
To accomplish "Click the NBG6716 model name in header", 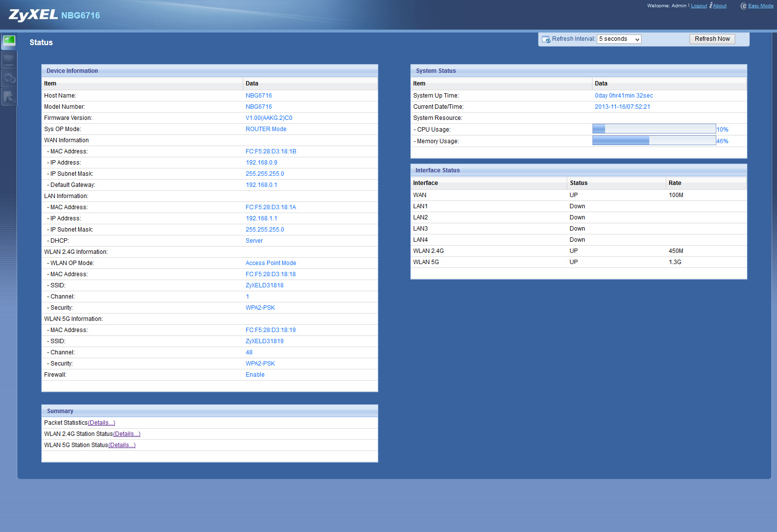I will pyautogui.click(x=81, y=16).
